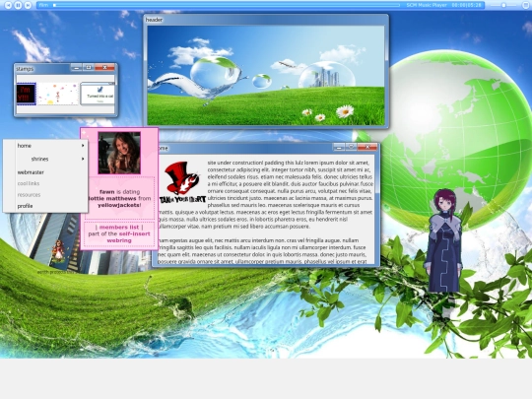Select resources in the menu
This screenshot has height=399, width=532.
point(45,195)
